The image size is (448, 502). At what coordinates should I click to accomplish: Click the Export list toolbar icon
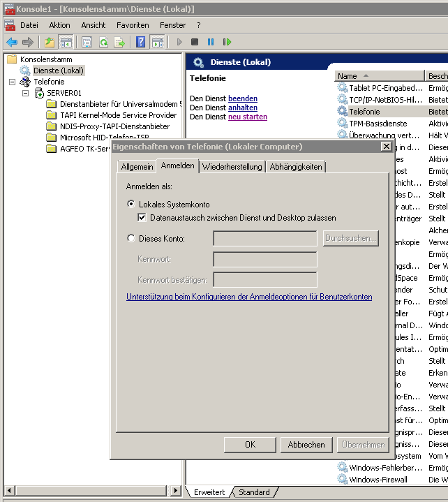pos(120,42)
